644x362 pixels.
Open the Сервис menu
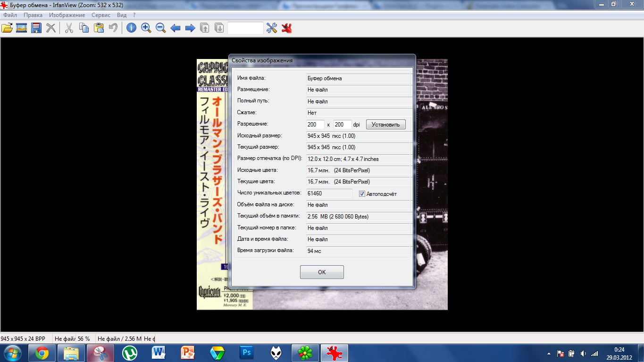pos(101,15)
